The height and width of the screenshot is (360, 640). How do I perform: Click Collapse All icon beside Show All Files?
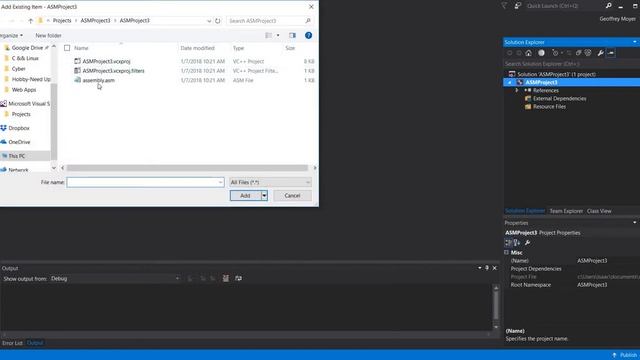point(578,53)
